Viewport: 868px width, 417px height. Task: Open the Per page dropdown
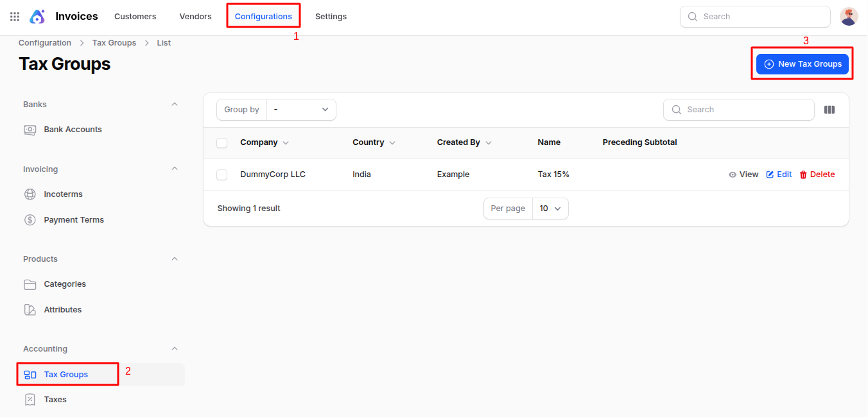550,208
